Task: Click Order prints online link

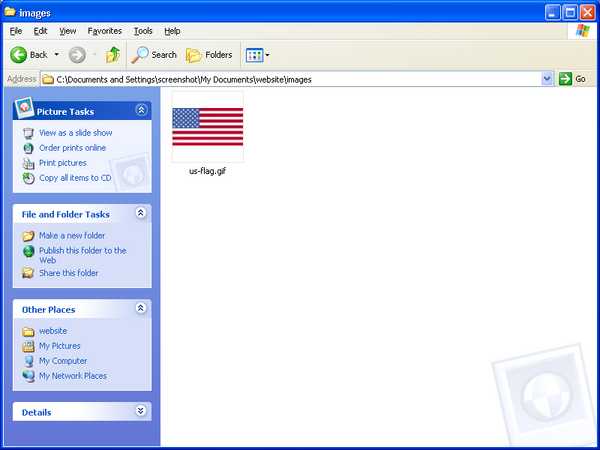Action: (x=72, y=148)
